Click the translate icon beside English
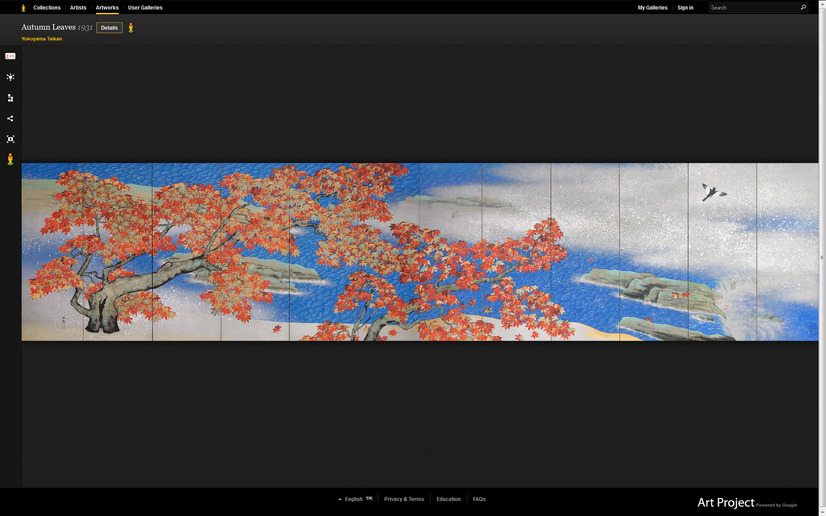The height and width of the screenshot is (516, 826). [x=369, y=499]
